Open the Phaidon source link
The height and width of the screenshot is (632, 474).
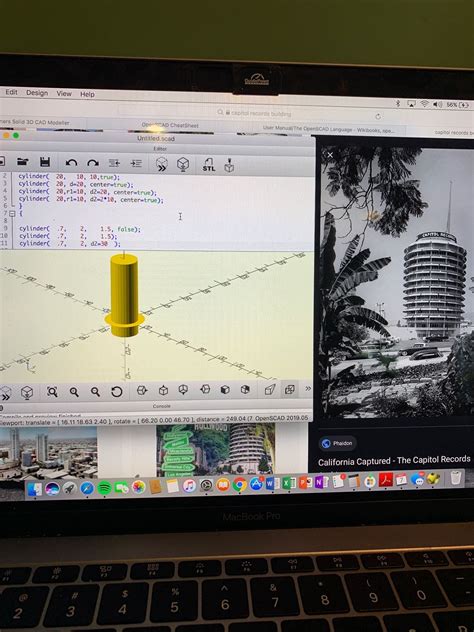point(338,443)
